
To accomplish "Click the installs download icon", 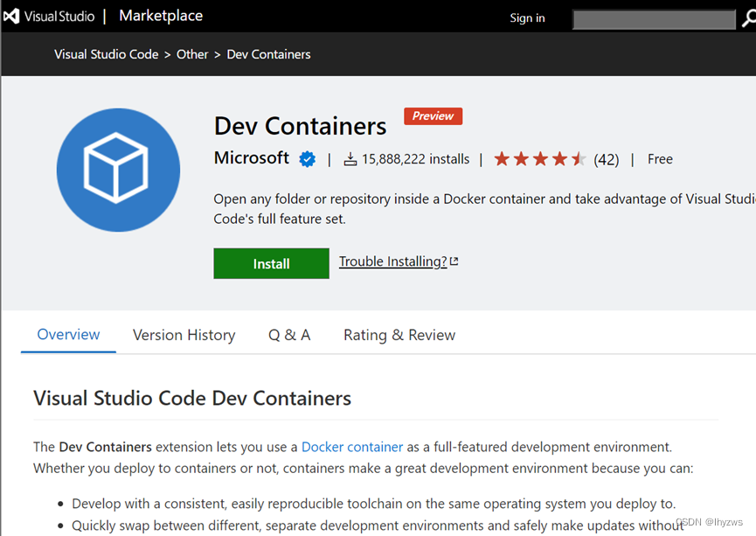I will click(350, 159).
